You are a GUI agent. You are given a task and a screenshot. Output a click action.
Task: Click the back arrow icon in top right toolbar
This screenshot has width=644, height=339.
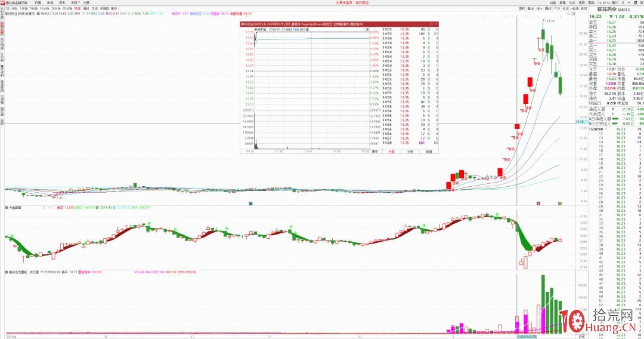(x=623, y=3)
